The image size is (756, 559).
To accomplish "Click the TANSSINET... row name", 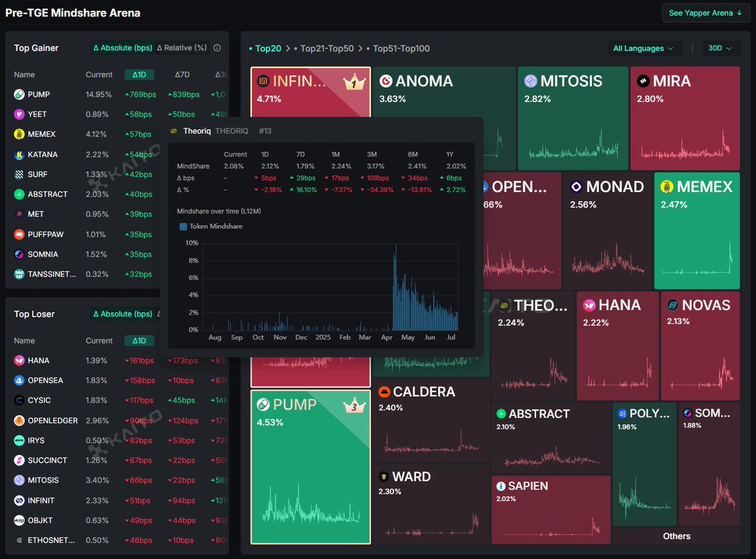I will [x=53, y=274].
